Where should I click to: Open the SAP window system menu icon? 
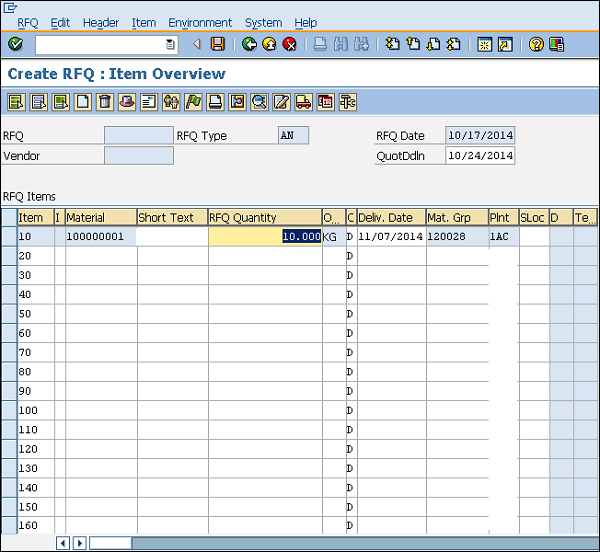[x=10, y=7]
